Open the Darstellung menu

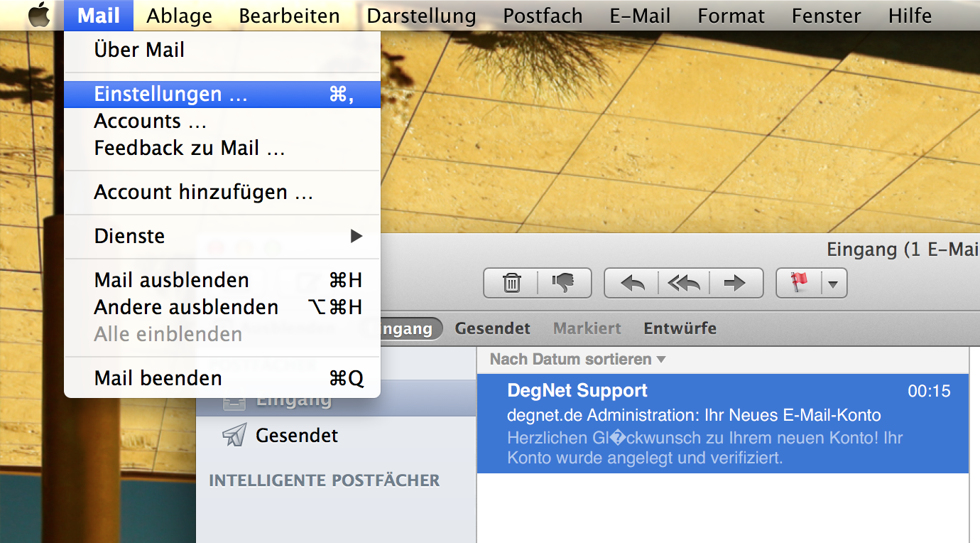click(422, 15)
